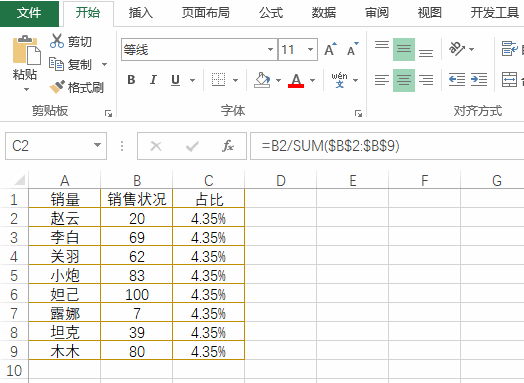
Task: Toggle center horizontal alignment
Action: point(404,80)
